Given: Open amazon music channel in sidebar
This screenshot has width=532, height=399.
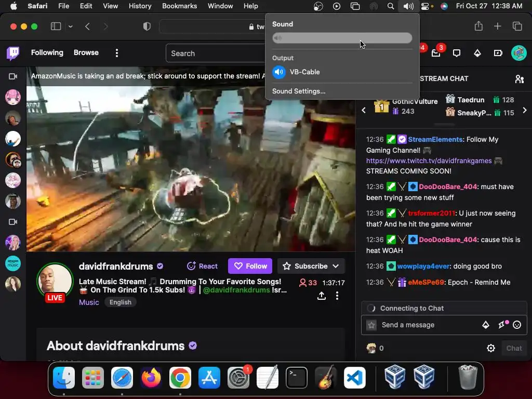Looking at the screenshot, I should click(x=13, y=263).
